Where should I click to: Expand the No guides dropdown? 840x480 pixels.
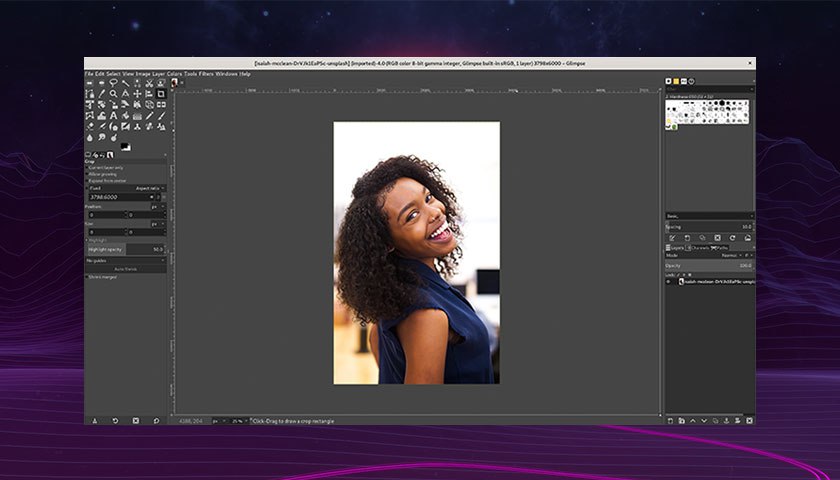pyautogui.click(x=125, y=261)
